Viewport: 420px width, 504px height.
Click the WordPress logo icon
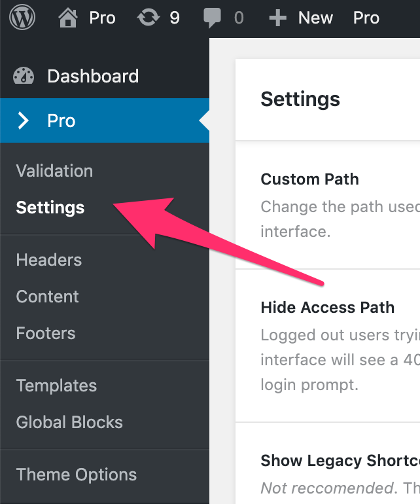23,18
